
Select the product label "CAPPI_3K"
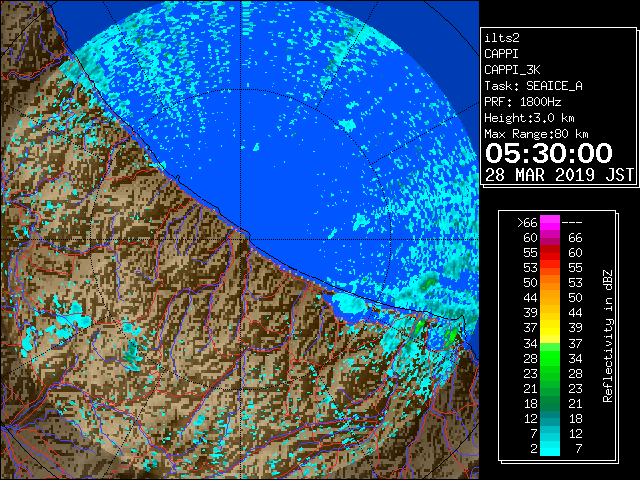point(512,70)
